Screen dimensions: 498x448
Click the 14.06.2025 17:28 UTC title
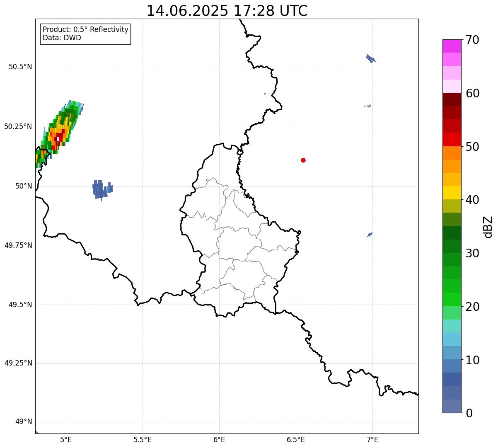click(x=227, y=10)
